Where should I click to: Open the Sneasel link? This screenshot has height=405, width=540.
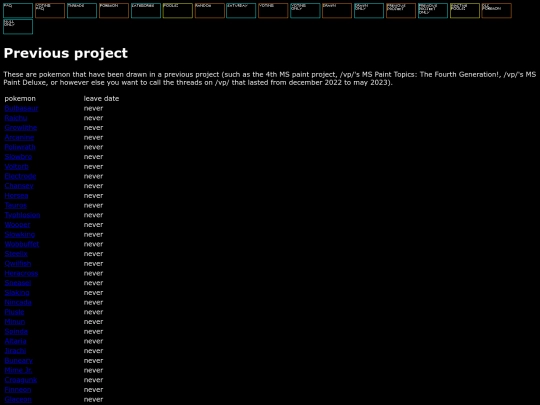[18, 283]
